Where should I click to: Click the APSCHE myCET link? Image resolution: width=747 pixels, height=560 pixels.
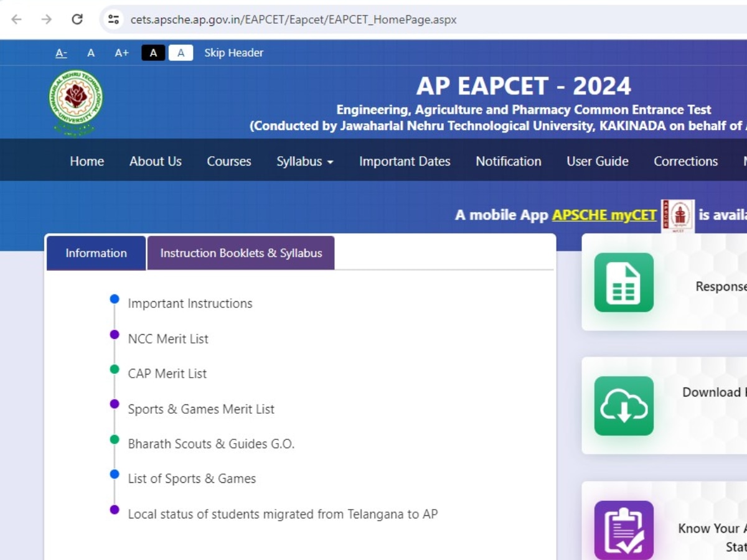tap(604, 215)
